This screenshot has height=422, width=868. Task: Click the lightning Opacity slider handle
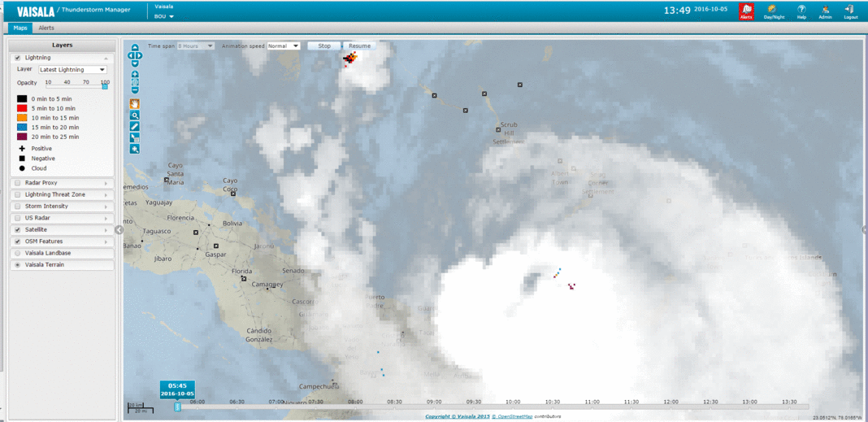pyautogui.click(x=105, y=86)
